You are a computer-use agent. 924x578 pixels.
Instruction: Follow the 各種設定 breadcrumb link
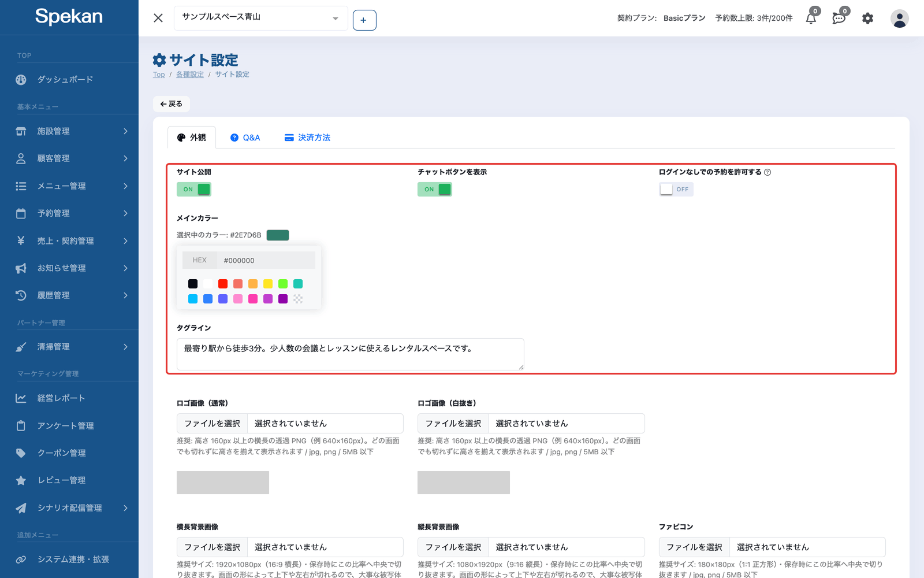point(190,75)
